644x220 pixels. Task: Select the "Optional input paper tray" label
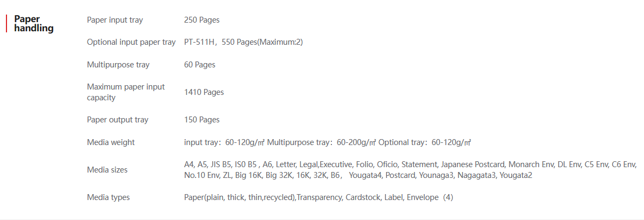coord(131,42)
